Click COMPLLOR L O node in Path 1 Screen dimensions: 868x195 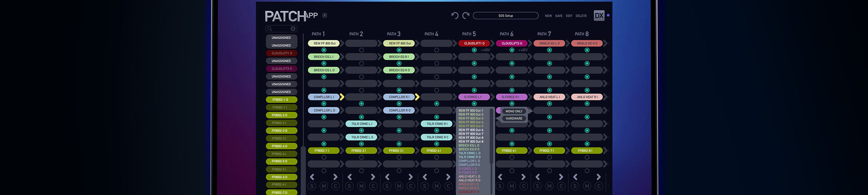point(324,110)
